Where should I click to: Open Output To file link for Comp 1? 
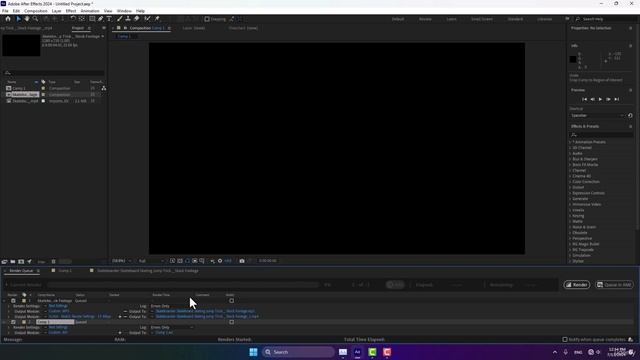[x=164, y=333]
